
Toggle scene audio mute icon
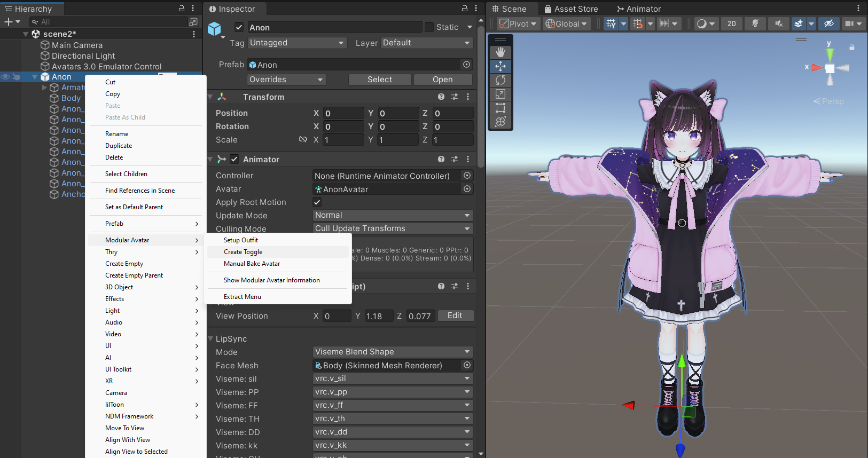[x=779, y=23]
